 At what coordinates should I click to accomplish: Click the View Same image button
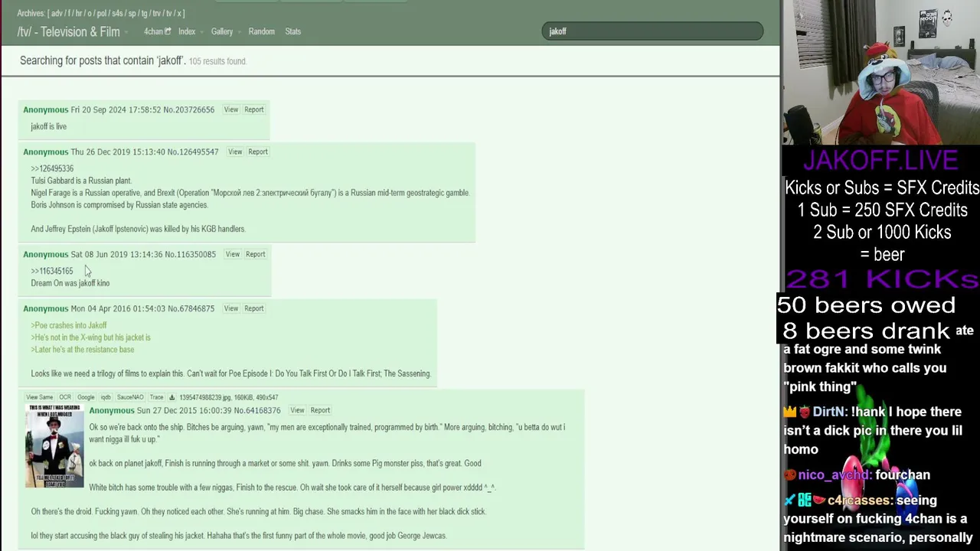coord(40,397)
